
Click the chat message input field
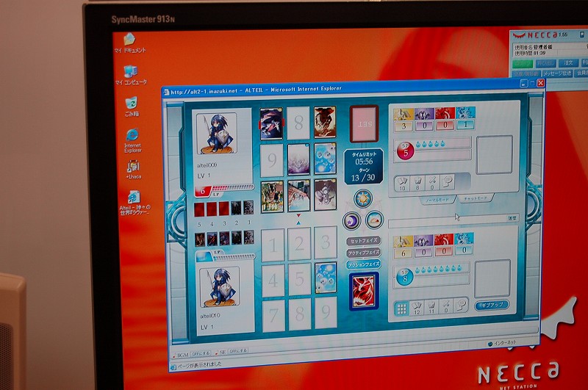pyautogui.click(x=449, y=219)
